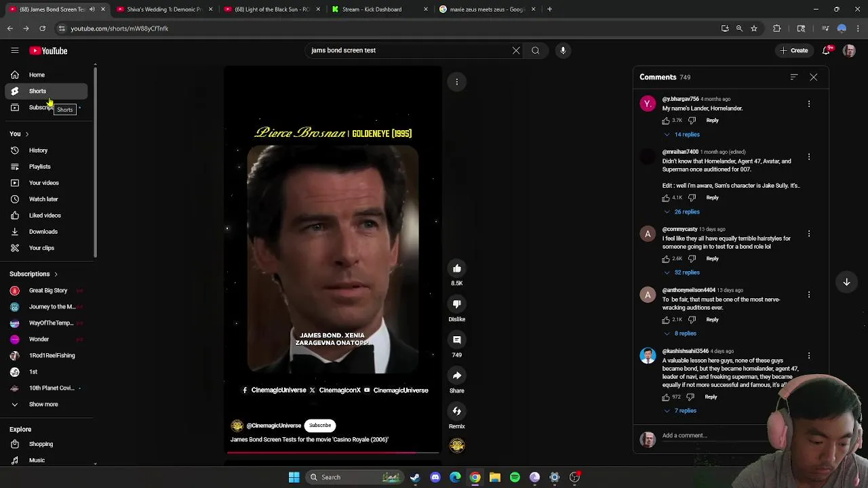Open 1Rod1ReelFishing subscription
Viewport: 868px width, 488px height.
point(46,356)
